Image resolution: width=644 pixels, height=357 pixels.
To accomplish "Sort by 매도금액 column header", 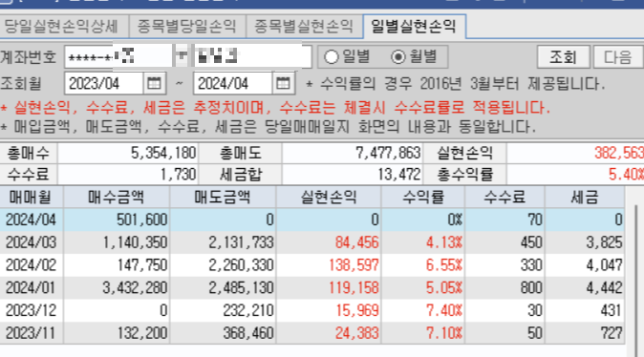I will point(223,198).
